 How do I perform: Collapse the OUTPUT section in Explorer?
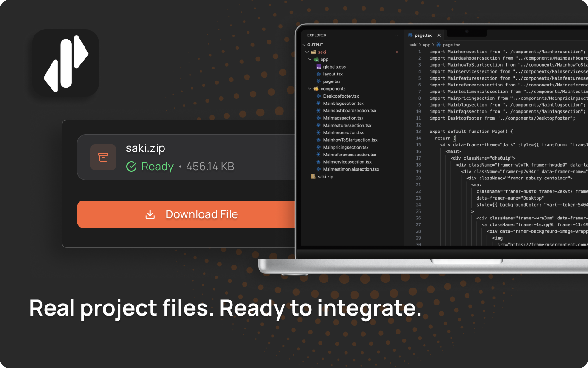[x=304, y=45]
